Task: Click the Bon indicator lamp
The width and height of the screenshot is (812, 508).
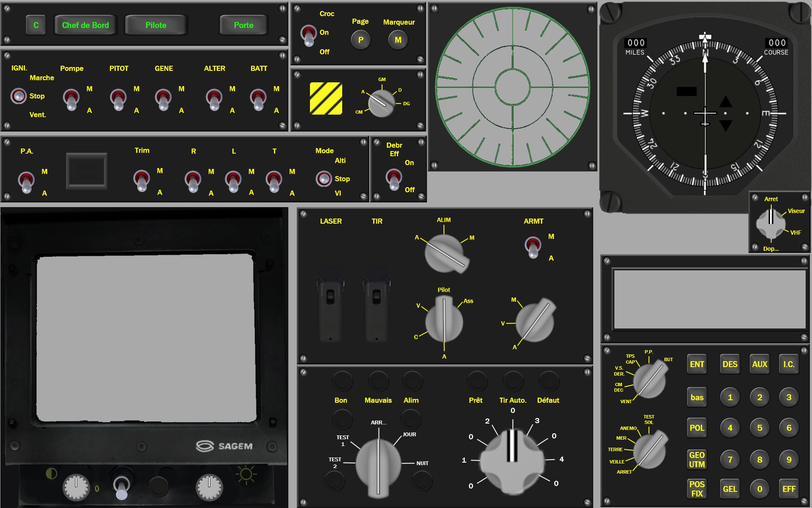Action: (x=343, y=381)
